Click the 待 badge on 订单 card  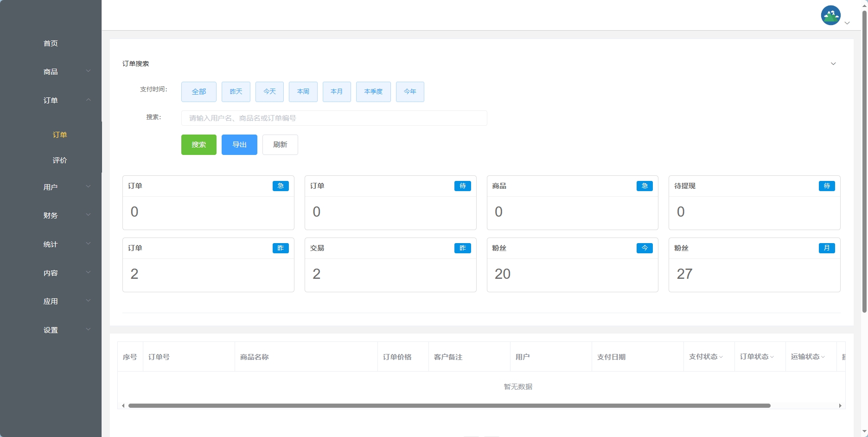tap(463, 186)
